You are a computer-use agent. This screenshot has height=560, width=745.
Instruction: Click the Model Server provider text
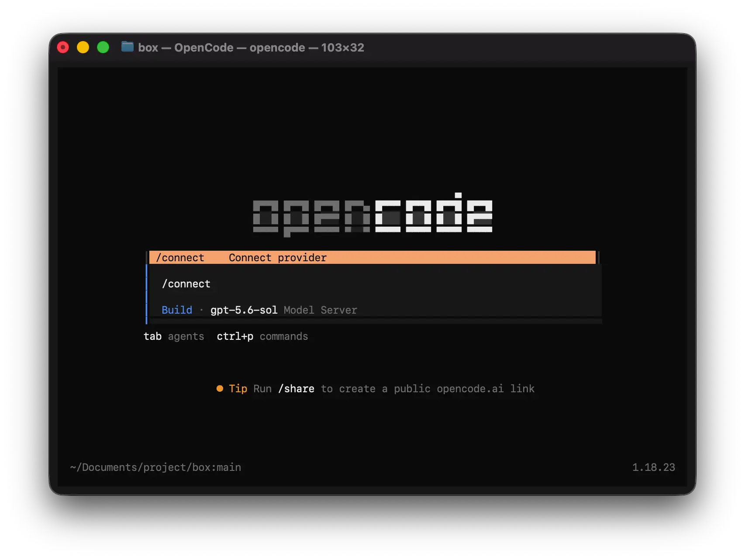point(320,310)
